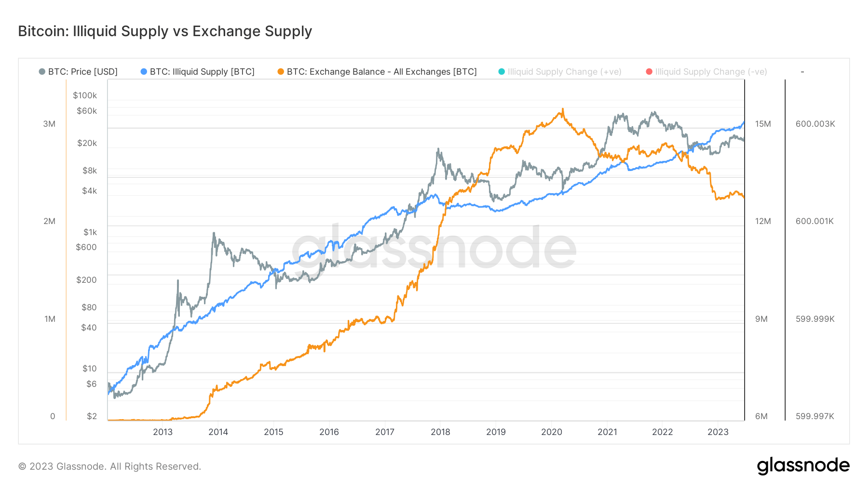The width and height of the screenshot is (868, 488).
Task: Click the 599.999K far-right axis label
Action: point(815,319)
